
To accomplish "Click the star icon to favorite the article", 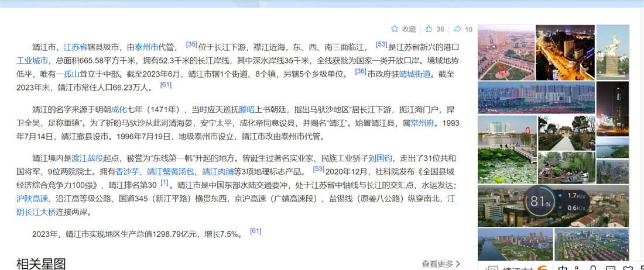I will 395,29.
